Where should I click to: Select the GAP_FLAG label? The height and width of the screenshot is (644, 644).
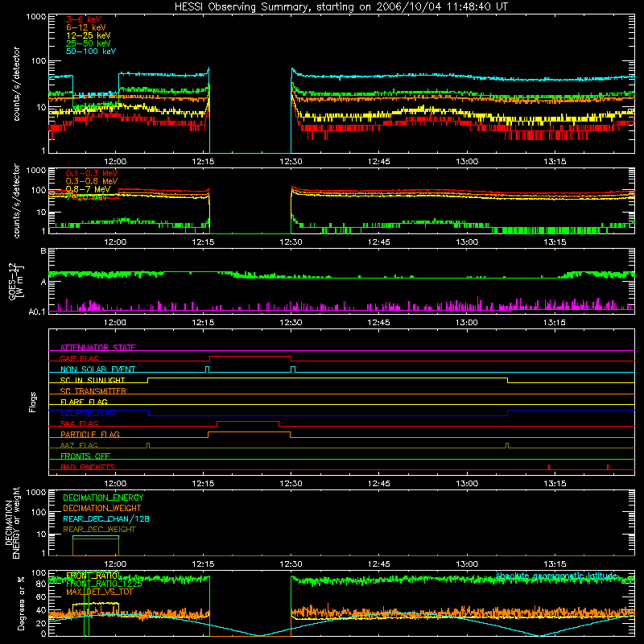click(x=79, y=358)
